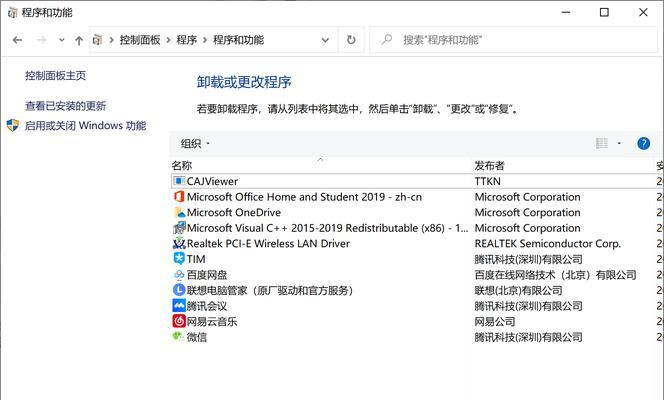
Task: Go up one level with up arrow
Action: pyautogui.click(x=79, y=40)
